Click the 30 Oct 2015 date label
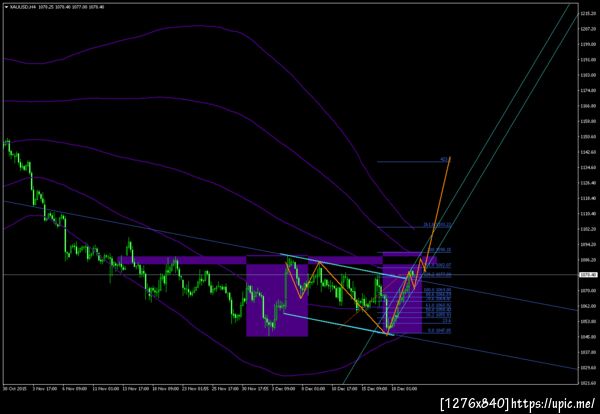The image size is (600, 414). 14,389
